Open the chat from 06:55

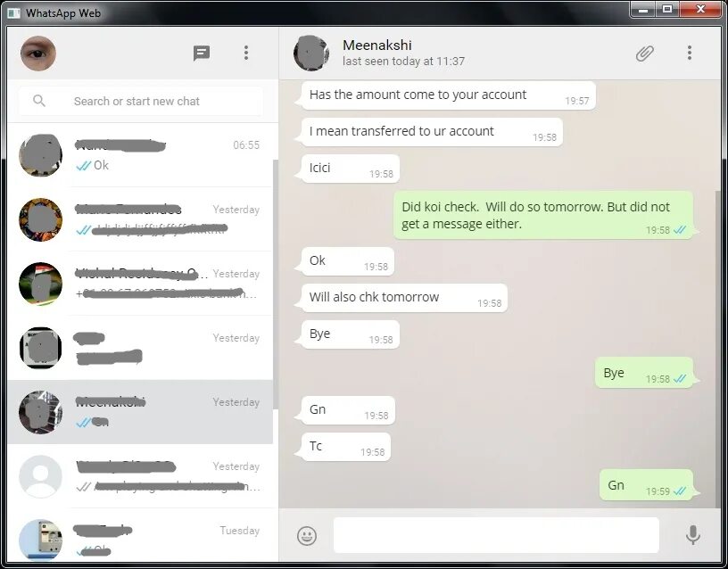[140, 155]
